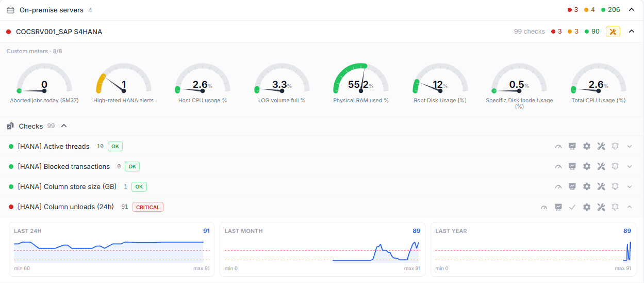
Task: Click green 90 count on COCSRV001 server row
Action: click(x=592, y=32)
